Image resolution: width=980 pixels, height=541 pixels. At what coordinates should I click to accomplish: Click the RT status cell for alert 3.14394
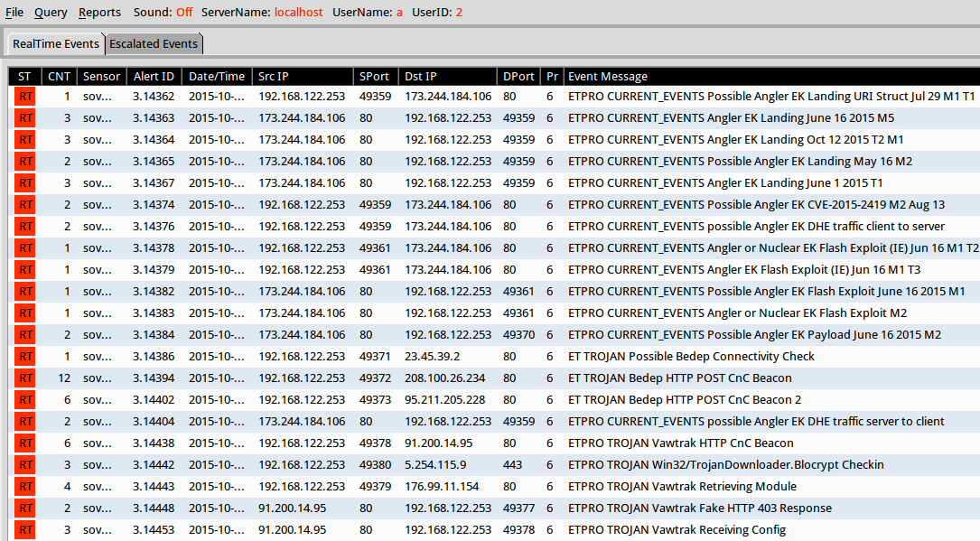pos(25,378)
